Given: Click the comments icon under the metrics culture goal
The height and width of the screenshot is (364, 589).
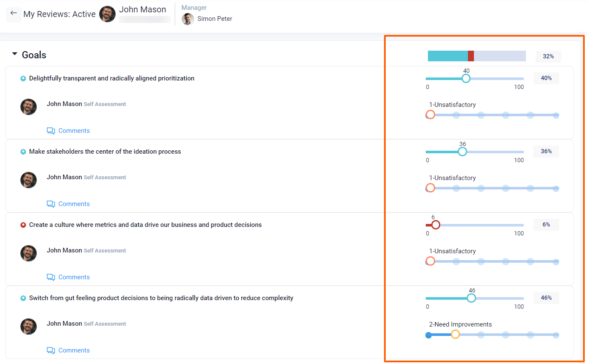Looking at the screenshot, I should pyautogui.click(x=51, y=277).
